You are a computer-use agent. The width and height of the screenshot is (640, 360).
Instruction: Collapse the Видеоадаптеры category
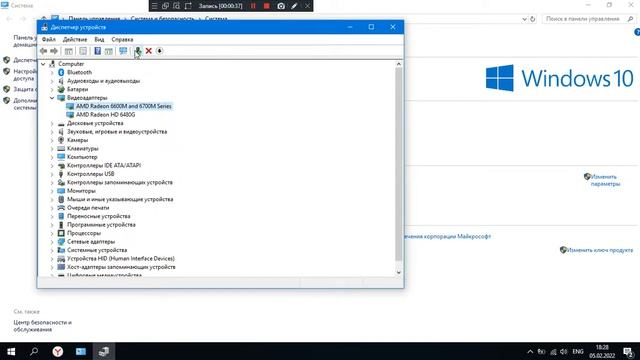52,98
